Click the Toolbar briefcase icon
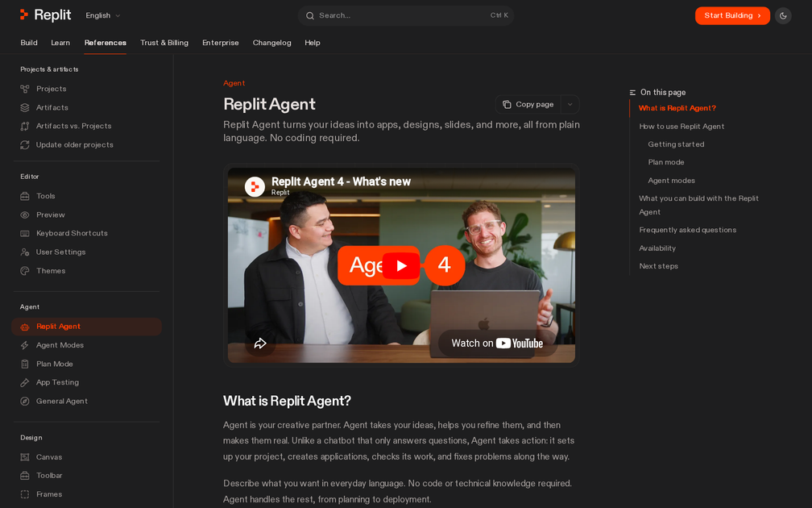The width and height of the screenshot is (812, 508). (24, 476)
